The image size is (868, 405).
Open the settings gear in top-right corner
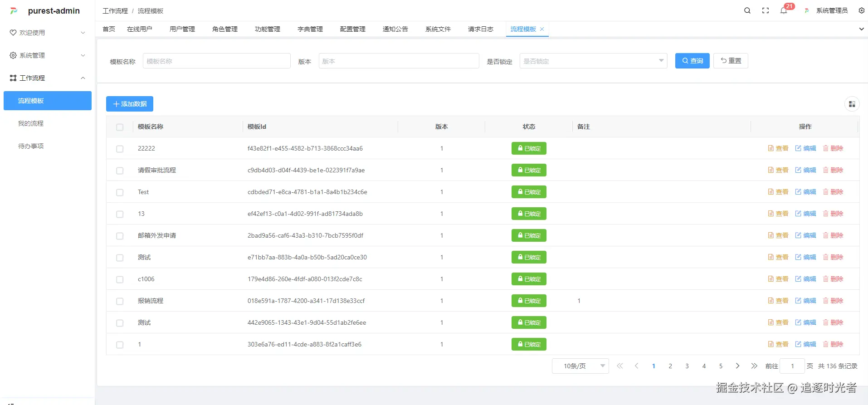(861, 10)
